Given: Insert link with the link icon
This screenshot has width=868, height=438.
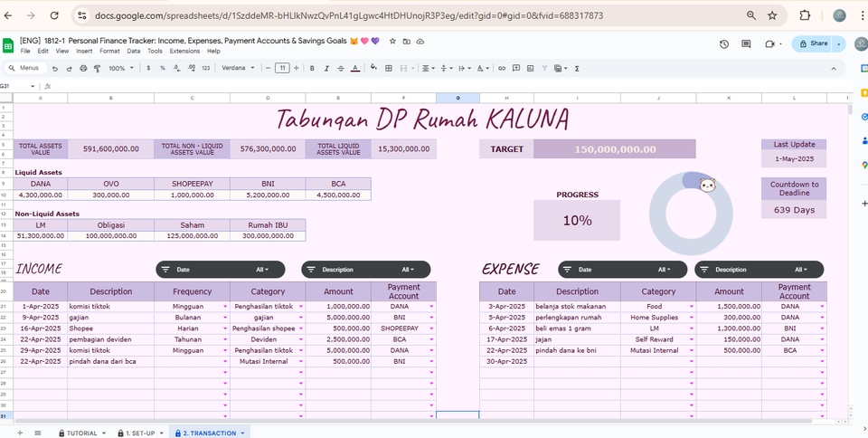Looking at the screenshot, I should click(x=502, y=68).
